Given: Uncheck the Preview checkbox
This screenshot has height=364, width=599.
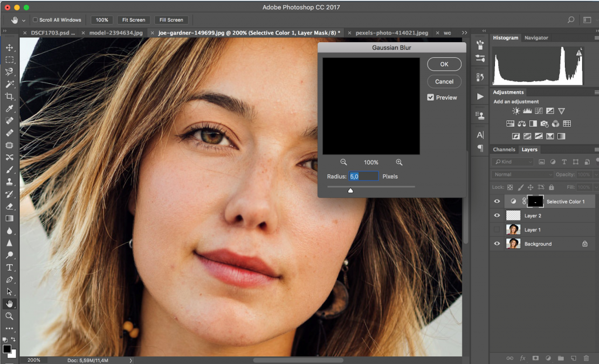Looking at the screenshot, I should 431,98.
